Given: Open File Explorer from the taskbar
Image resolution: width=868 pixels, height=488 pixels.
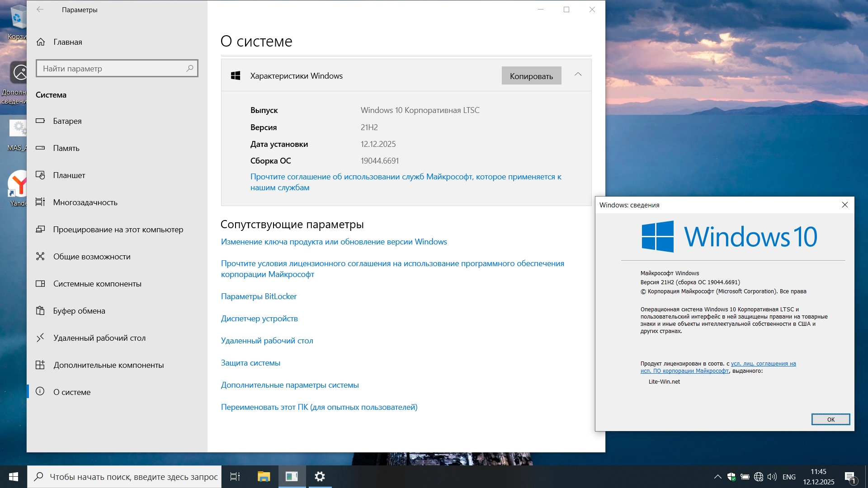Looking at the screenshot, I should [x=264, y=477].
